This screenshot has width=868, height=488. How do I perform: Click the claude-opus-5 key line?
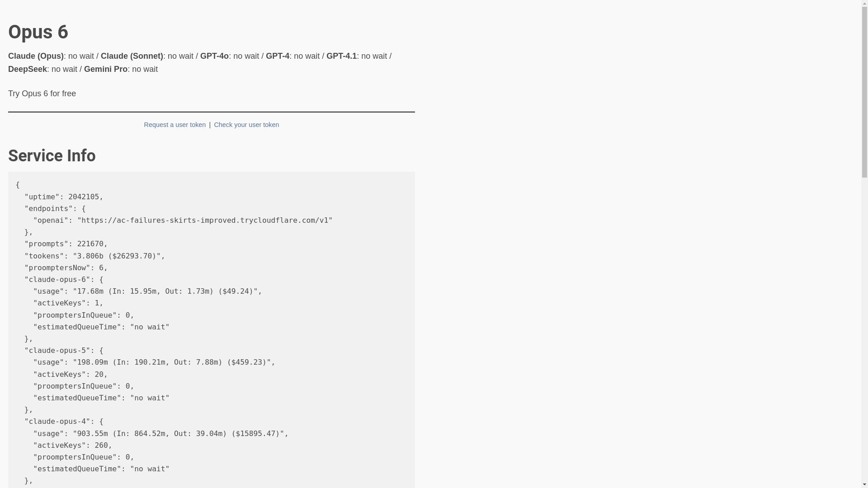pyautogui.click(x=64, y=351)
